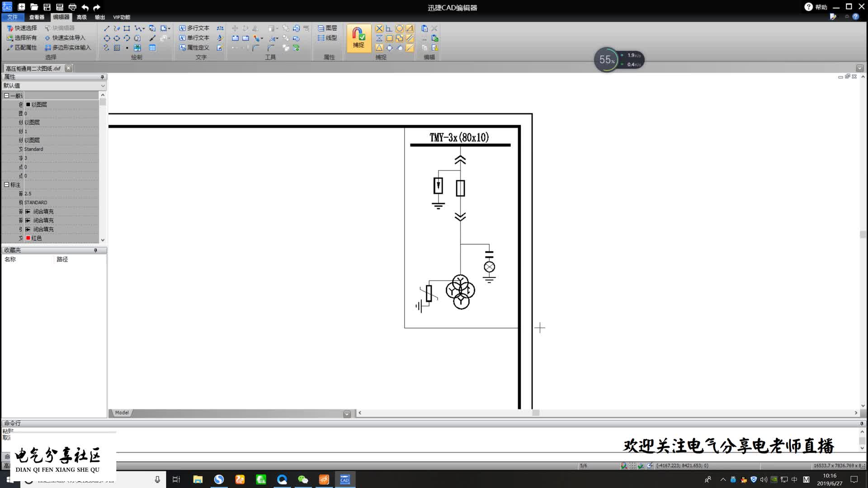Viewport: 868px width, 488px height.
Task: Click the large 捕捉 snap magnet button
Action: point(359,38)
